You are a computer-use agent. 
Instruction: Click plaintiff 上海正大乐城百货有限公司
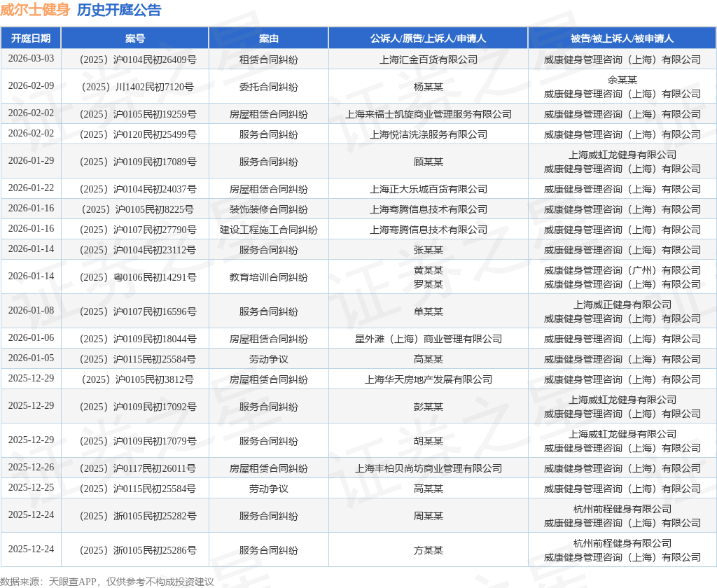coord(429,189)
